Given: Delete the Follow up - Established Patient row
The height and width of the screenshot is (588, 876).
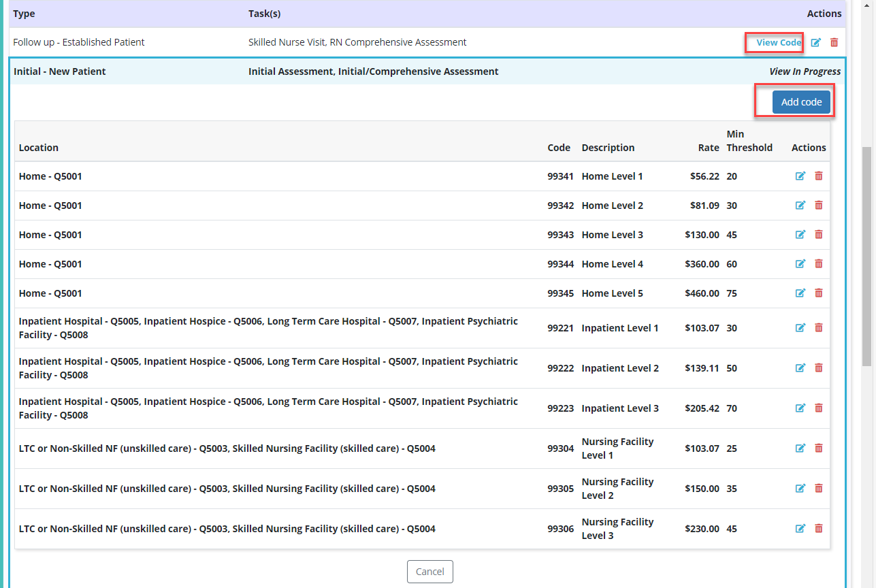Looking at the screenshot, I should tap(834, 42).
